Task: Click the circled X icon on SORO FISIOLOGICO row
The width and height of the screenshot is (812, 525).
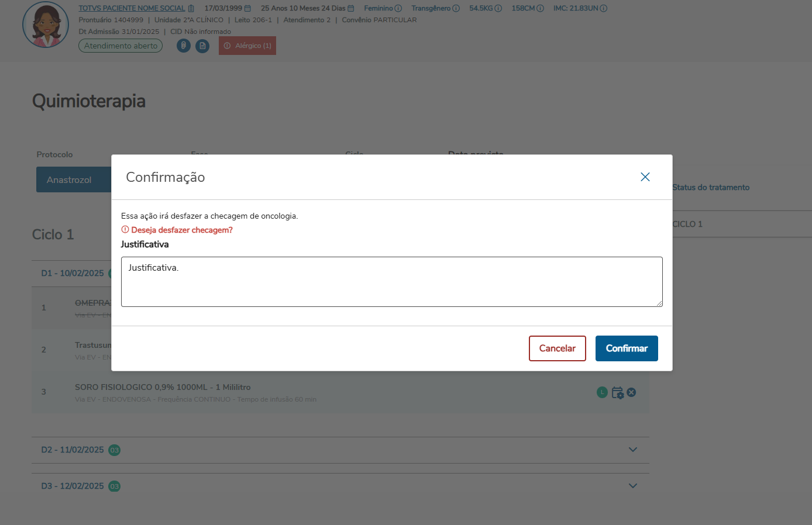Action: [632, 392]
